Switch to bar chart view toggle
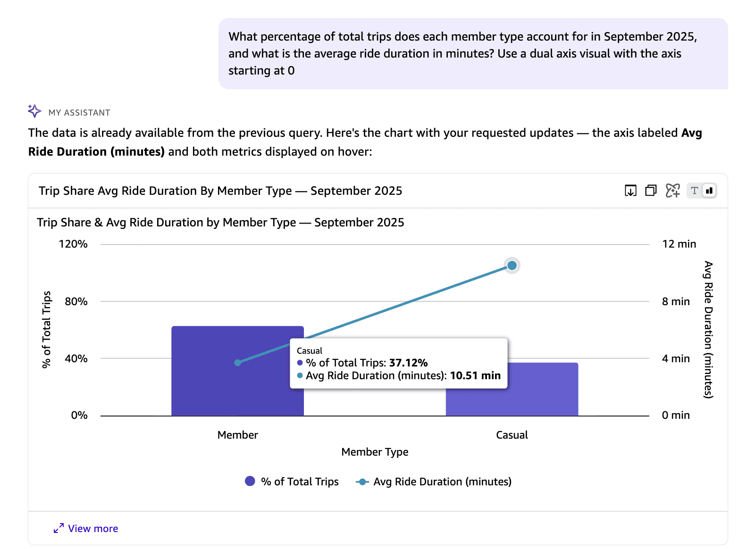 click(709, 191)
